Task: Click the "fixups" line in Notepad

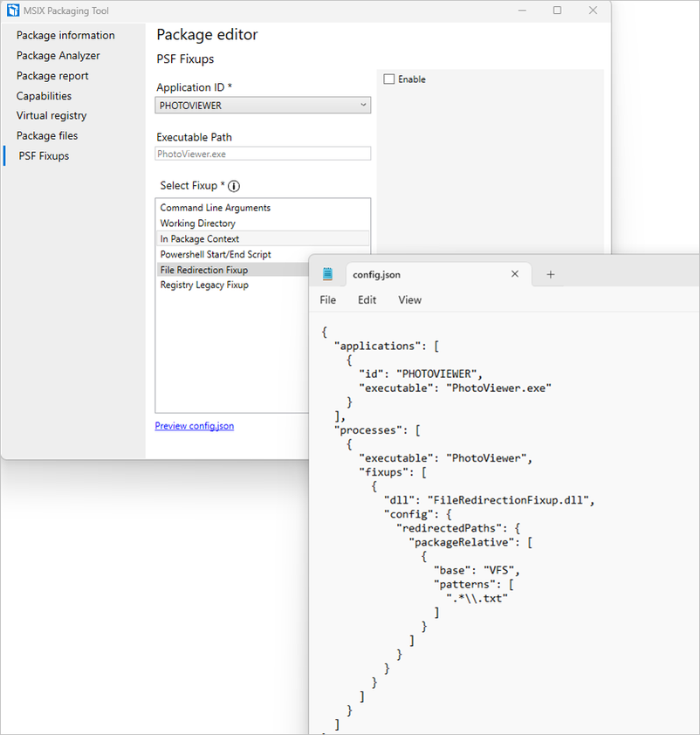Action: tap(393, 472)
